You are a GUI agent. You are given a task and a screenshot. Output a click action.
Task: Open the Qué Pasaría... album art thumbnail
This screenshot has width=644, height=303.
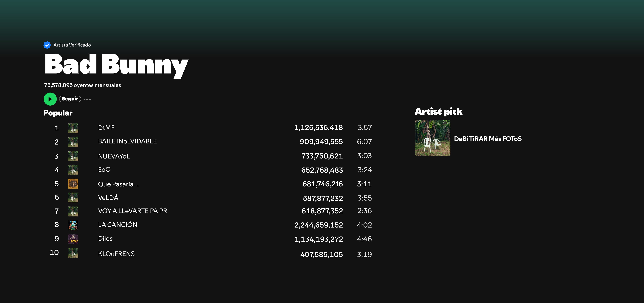pyautogui.click(x=73, y=184)
